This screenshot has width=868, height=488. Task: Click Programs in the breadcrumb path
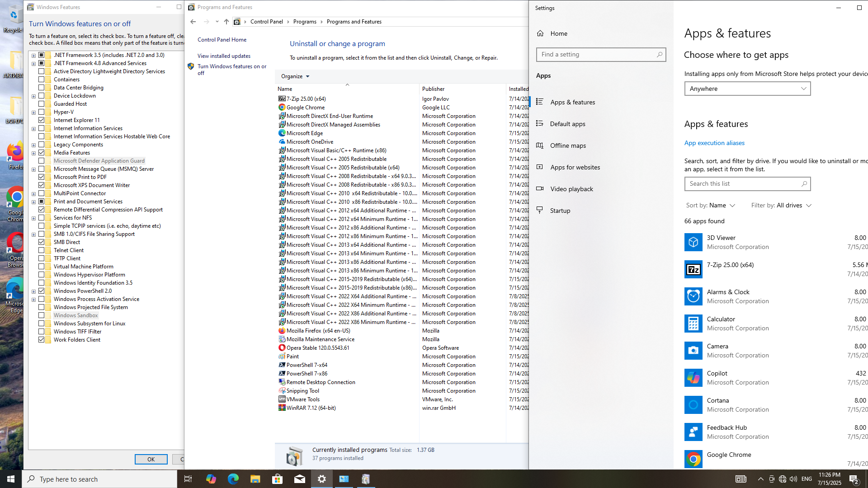pyautogui.click(x=305, y=22)
